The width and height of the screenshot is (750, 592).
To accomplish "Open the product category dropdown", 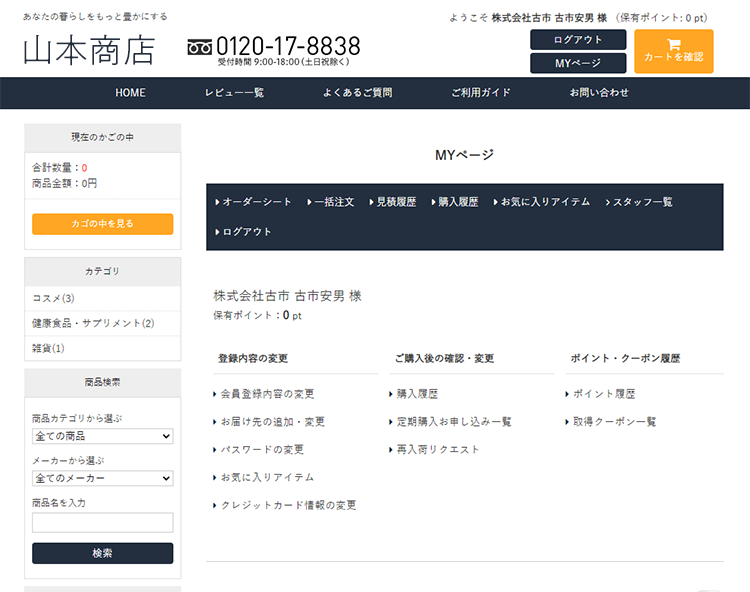I will click(102, 436).
